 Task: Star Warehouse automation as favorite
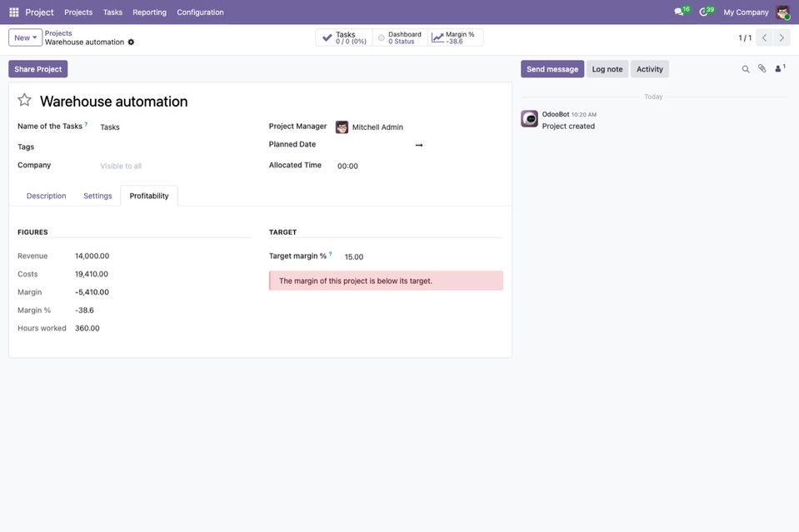point(24,100)
